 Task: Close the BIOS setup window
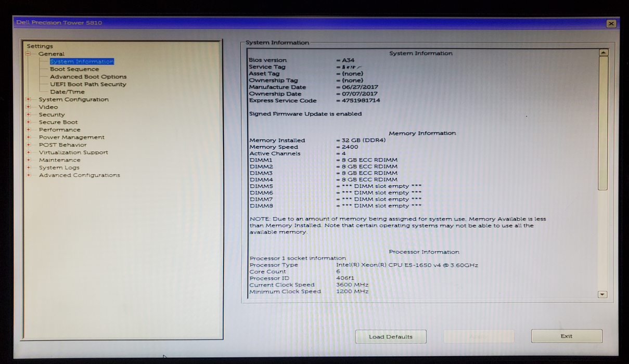[611, 23]
